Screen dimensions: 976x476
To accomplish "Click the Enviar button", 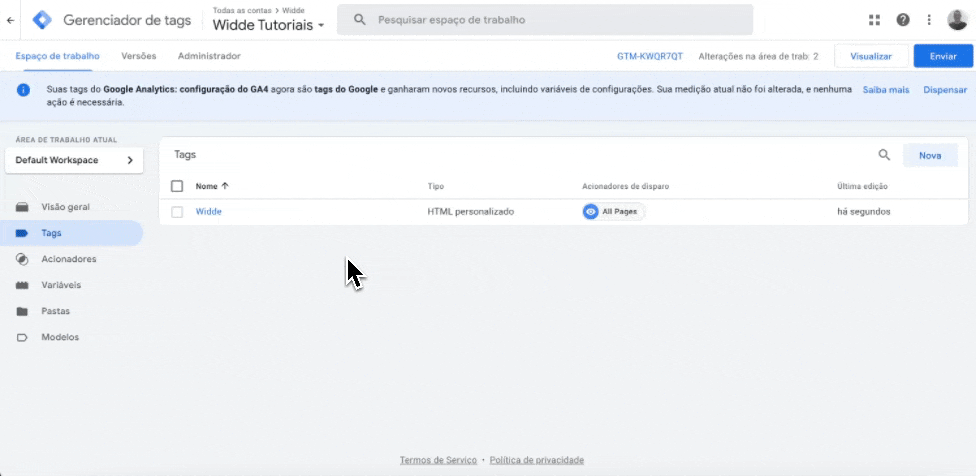I will [943, 56].
